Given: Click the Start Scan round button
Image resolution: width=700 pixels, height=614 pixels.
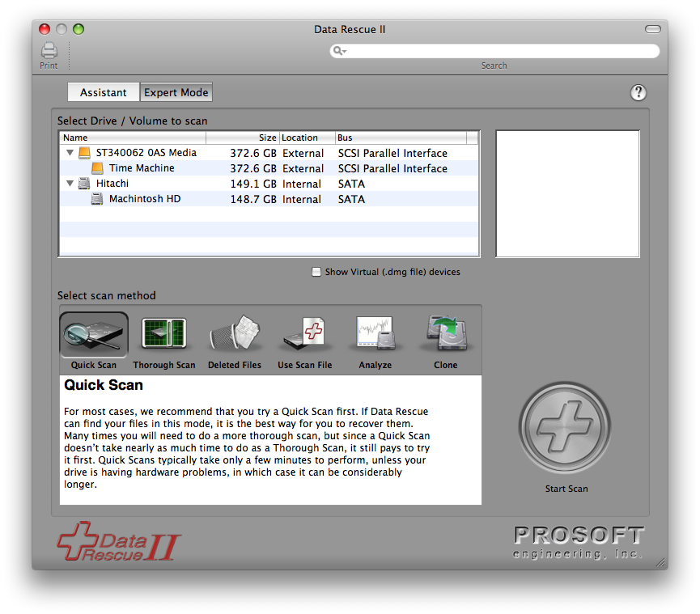Looking at the screenshot, I should [x=565, y=427].
